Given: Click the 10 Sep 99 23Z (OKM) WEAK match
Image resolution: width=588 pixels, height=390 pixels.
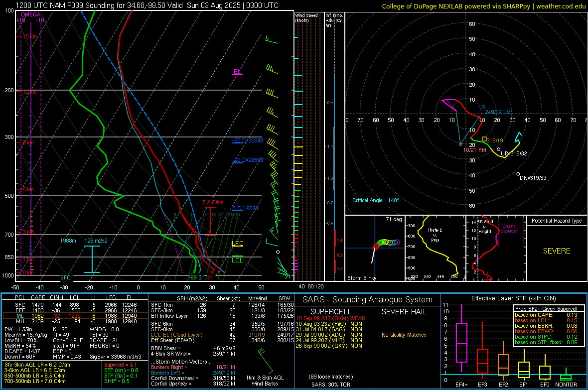Looking at the screenshot, I should click(x=330, y=318).
